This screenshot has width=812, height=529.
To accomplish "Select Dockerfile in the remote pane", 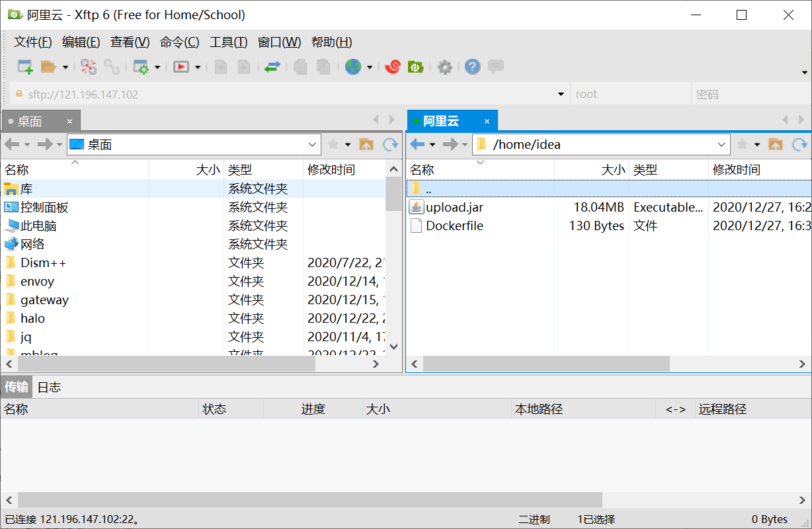I will pos(454,225).
